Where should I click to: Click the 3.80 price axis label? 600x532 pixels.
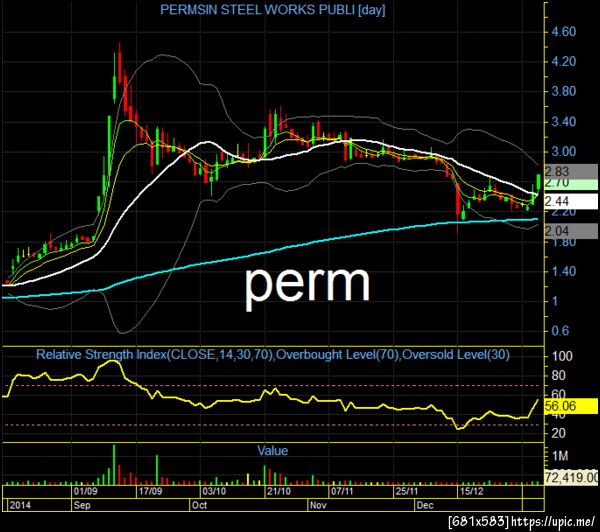563,91
